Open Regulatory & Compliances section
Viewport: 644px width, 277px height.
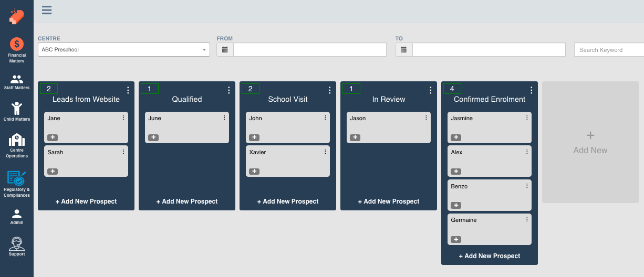coord(17,184)
